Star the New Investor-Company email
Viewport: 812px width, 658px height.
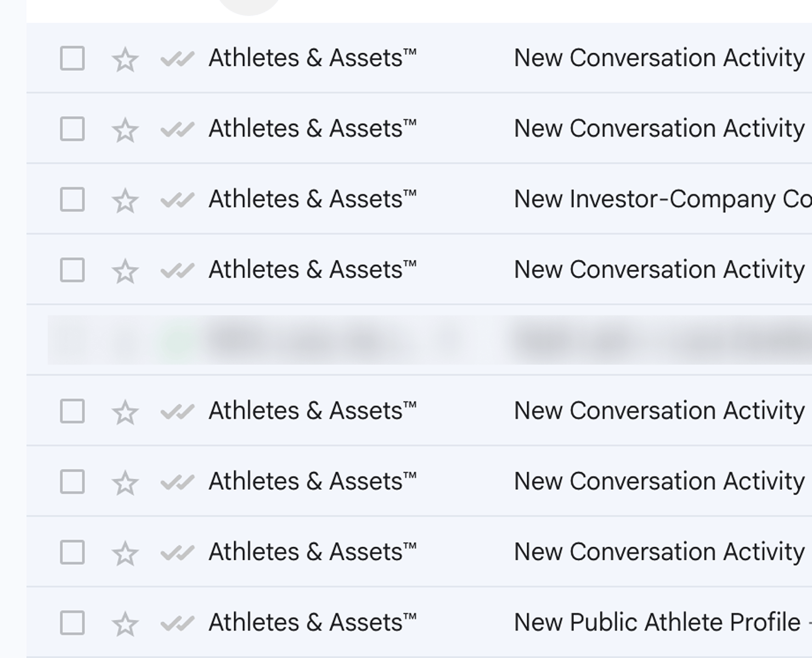(x=125, y=200)
